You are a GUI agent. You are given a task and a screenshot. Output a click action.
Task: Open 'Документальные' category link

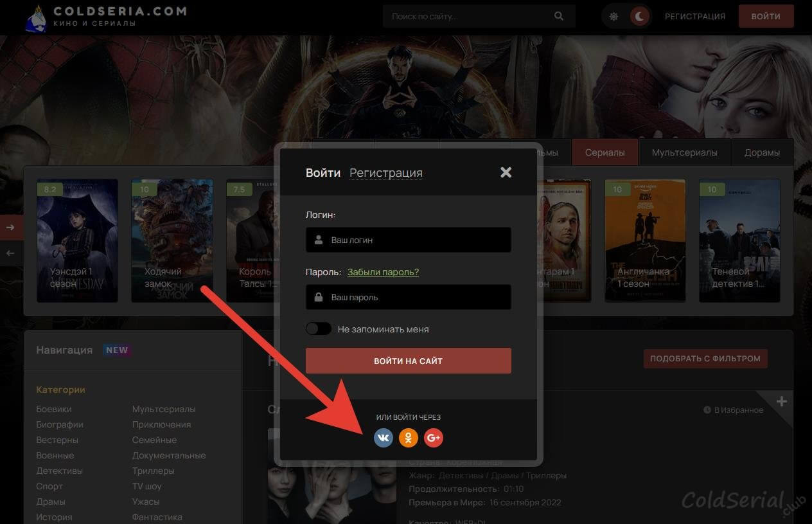pyautogui.click(x=169, y=455)
